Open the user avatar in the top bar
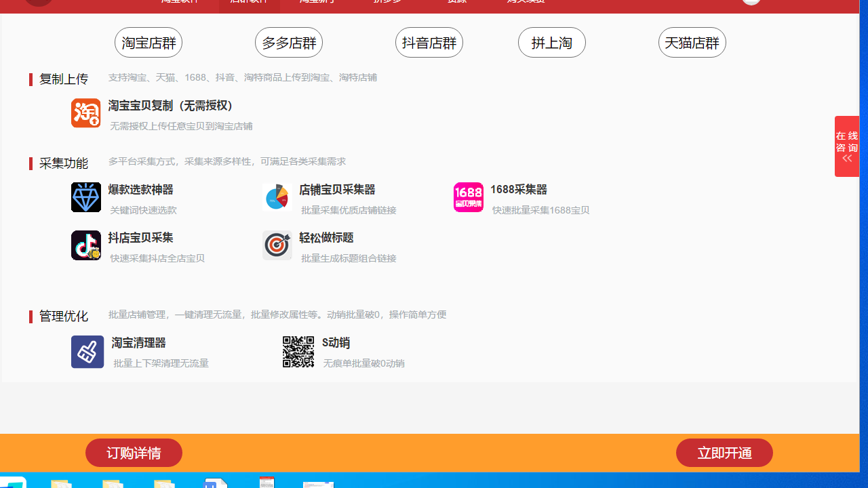This screenshot has width=868, height=488. 751,2
